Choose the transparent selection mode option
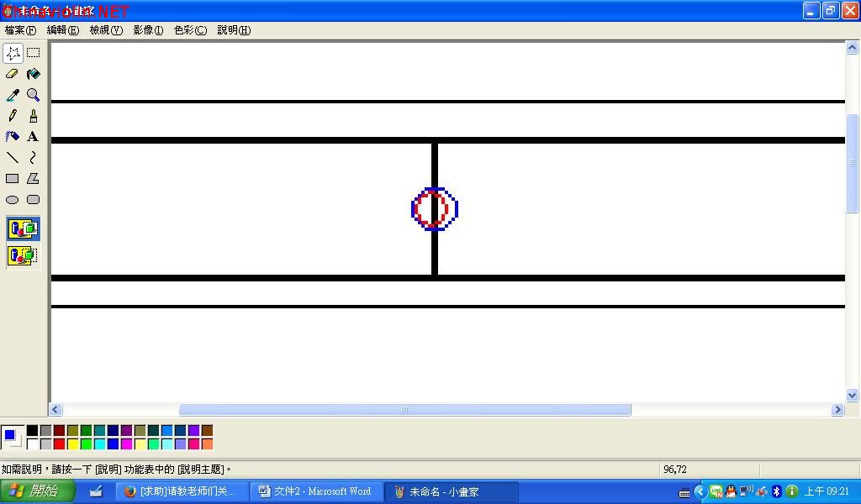The height and width of the screenshot is (504, 861). (23, 255)
